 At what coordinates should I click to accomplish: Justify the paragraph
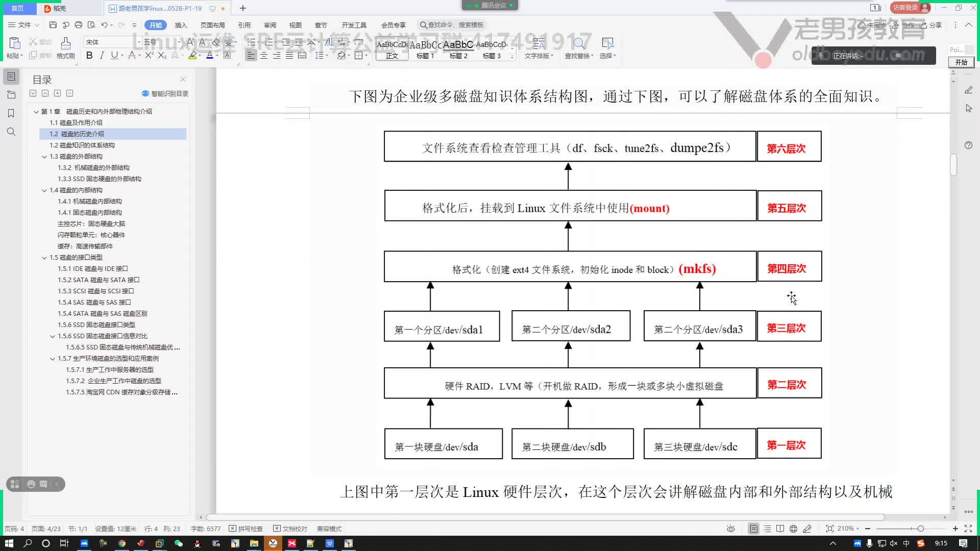click(x=289, y=55)
